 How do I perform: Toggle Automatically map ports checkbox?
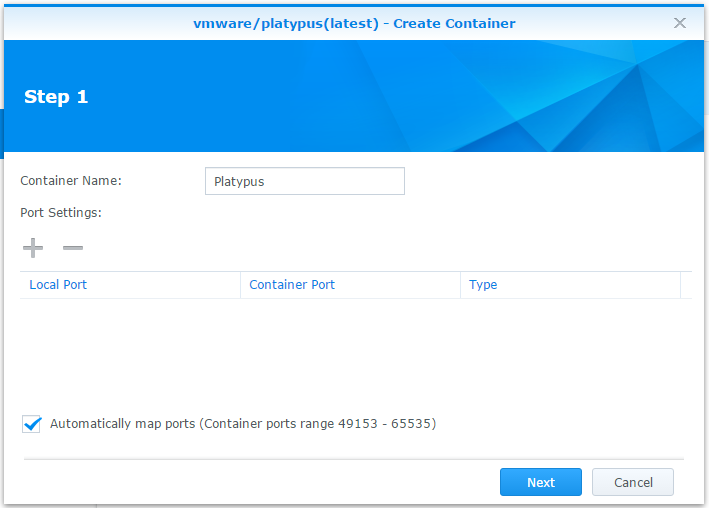click(x=31, y=424)
